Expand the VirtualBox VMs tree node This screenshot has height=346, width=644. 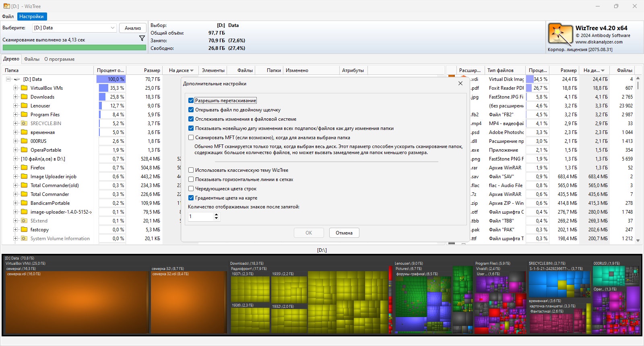click(x=15, y=88)
